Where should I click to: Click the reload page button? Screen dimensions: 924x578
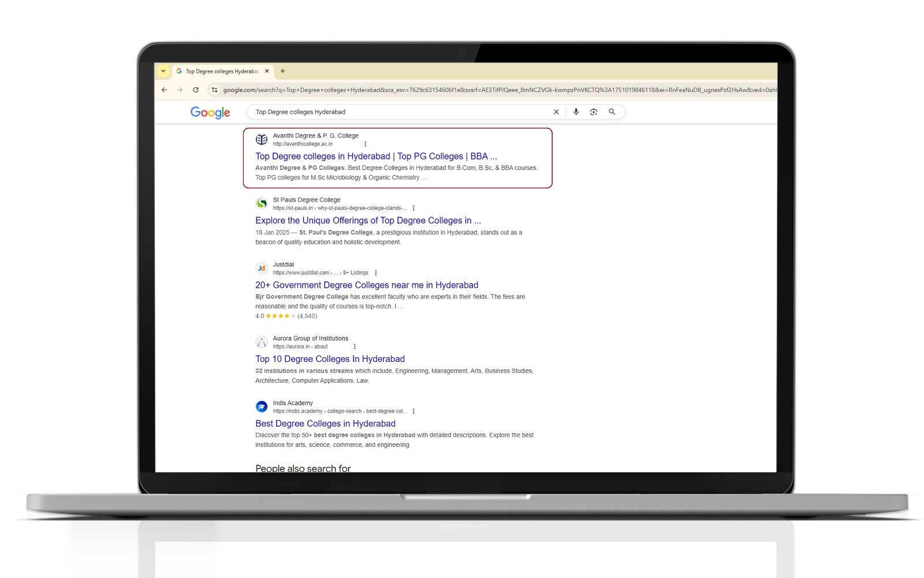click(196, 90)
